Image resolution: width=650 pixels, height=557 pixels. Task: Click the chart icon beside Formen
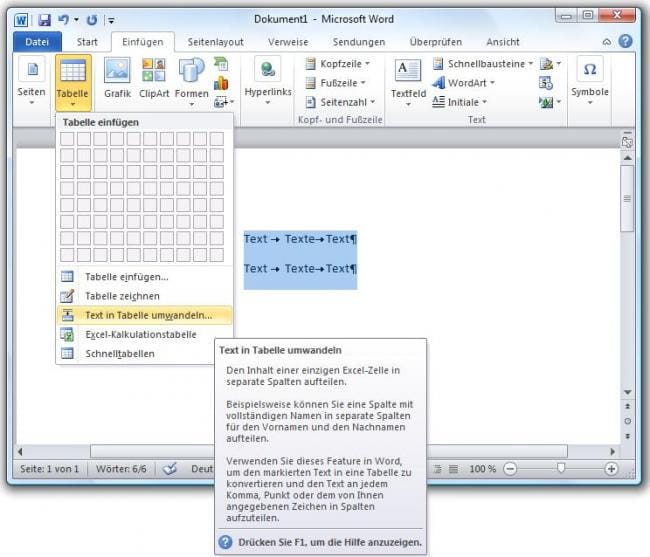(x=221, y=83)
